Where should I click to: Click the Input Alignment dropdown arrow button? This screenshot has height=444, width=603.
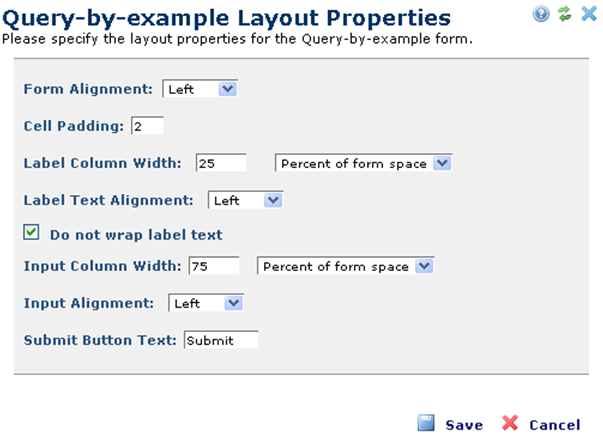coord(233,303)
